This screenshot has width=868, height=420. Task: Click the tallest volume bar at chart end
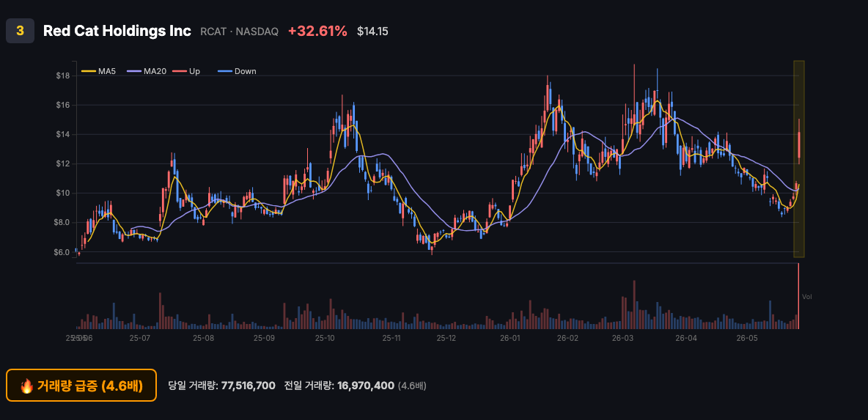(x=798, y=297)
